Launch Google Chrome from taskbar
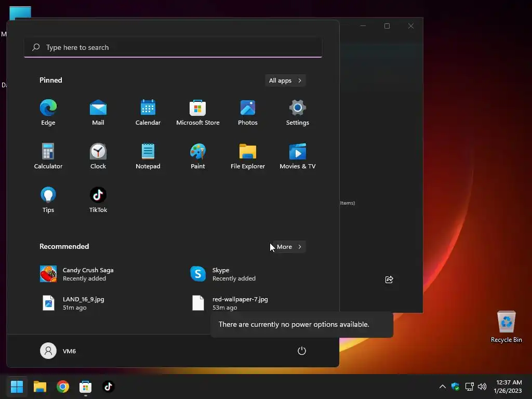Viewport: 532px width, 399px height. pyautogui.click(x=63, y=387)
